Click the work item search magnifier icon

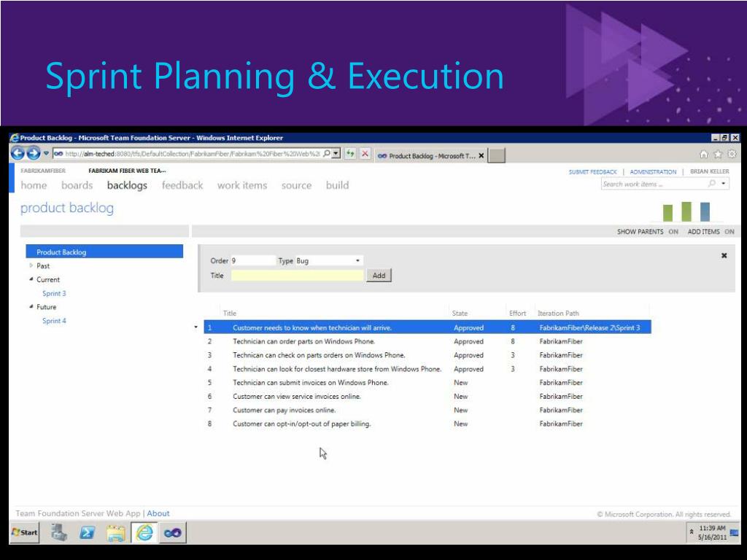coord(712,183)
